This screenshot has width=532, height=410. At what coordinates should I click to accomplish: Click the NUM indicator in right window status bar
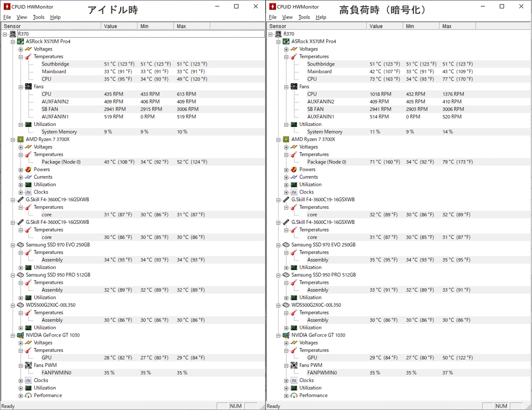(x=501, y=406)
